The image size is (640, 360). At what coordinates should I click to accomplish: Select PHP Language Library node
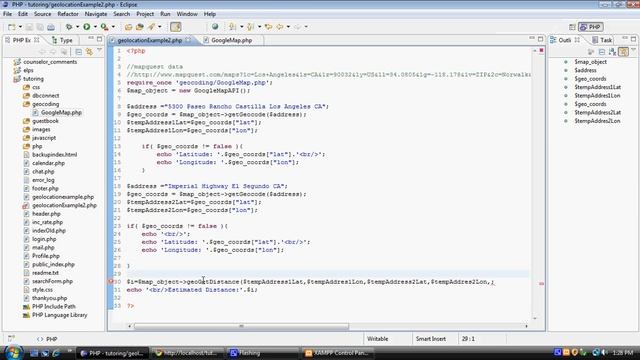(x=60, y=315)
